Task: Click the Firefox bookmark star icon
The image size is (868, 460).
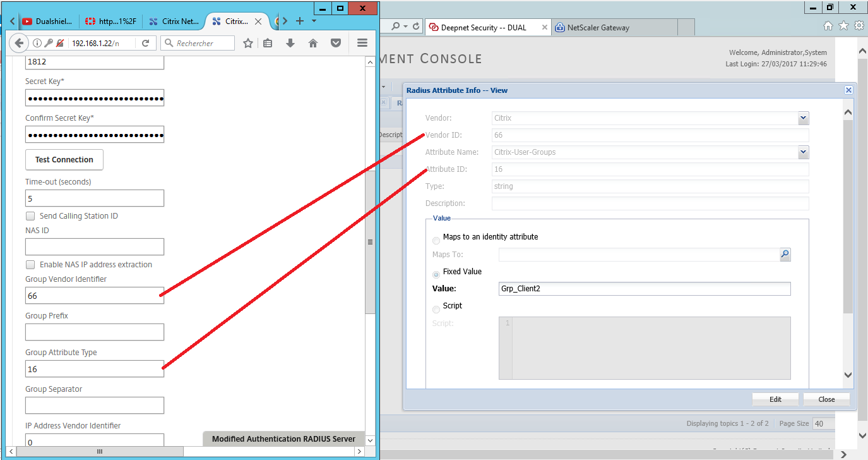Action: pos(248,43)
